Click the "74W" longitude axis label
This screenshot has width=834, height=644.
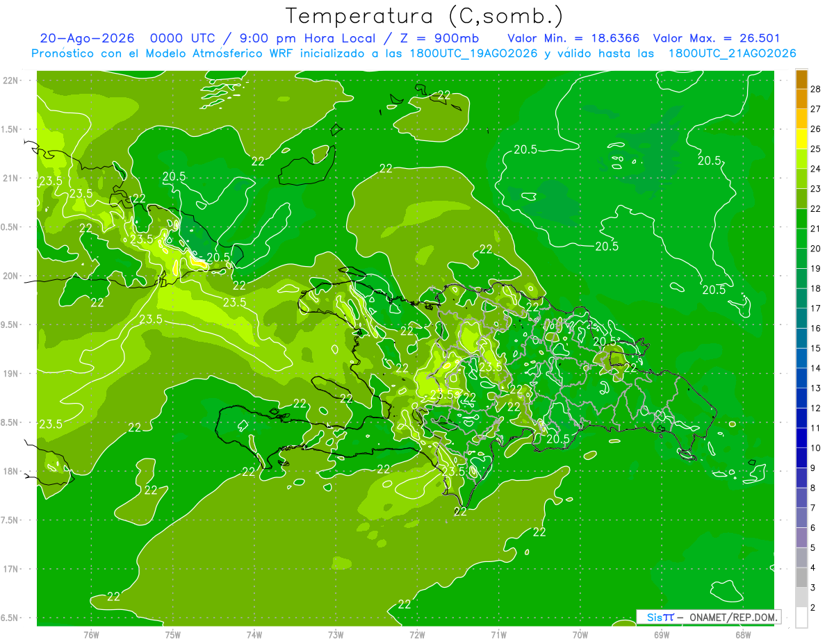(254, 634)
